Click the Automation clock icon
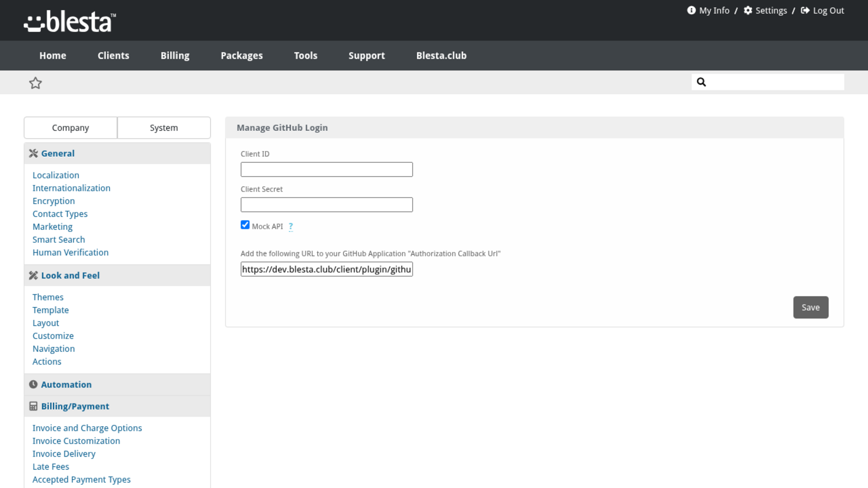The height and width of the screenshot is (488, 868). tap(33, 385)
